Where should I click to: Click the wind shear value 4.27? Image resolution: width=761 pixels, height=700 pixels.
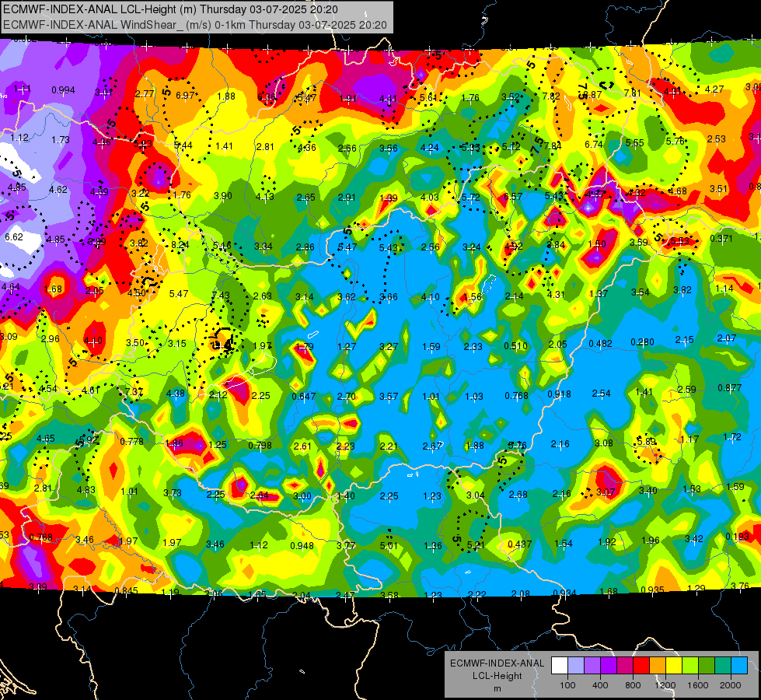[x=714, y=89]
